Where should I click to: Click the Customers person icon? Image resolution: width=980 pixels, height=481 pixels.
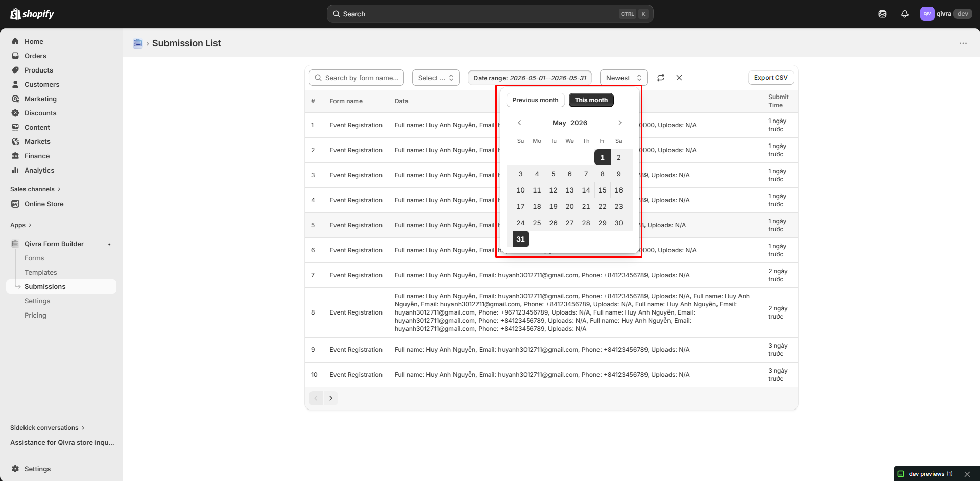coord(15,84)
